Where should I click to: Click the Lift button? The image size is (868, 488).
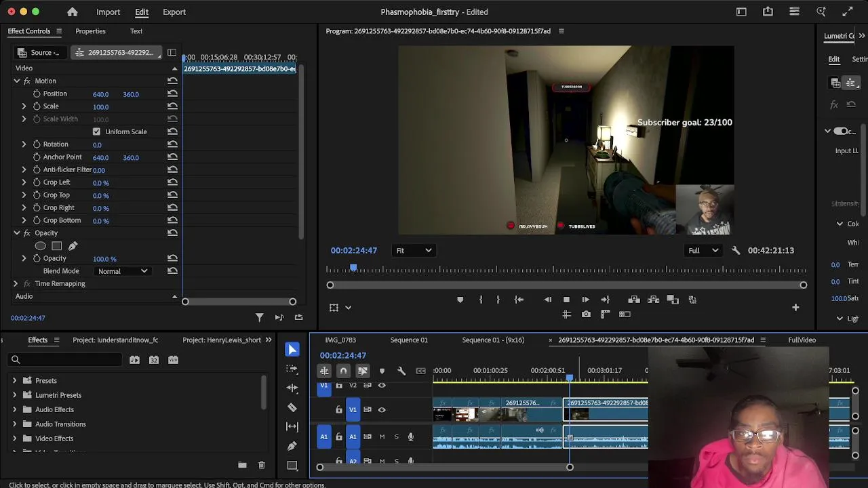click(x=634, y=300)
